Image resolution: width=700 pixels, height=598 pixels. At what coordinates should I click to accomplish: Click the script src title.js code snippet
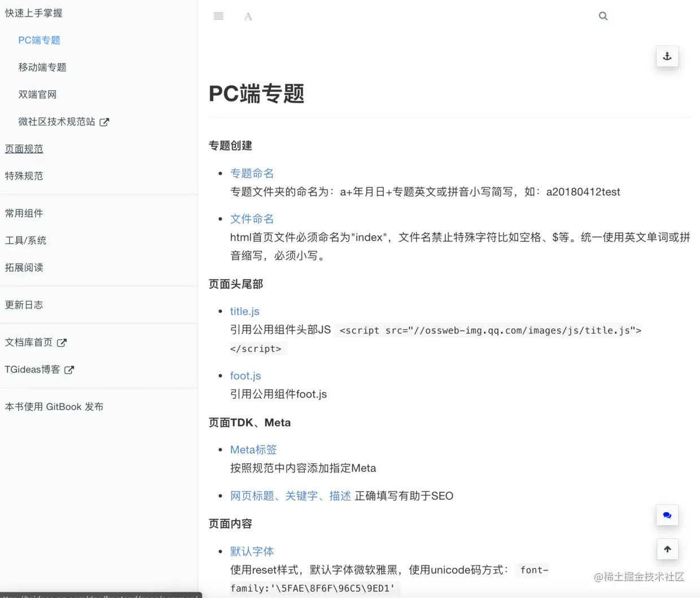pyautogui.click(x=435, y=340)
